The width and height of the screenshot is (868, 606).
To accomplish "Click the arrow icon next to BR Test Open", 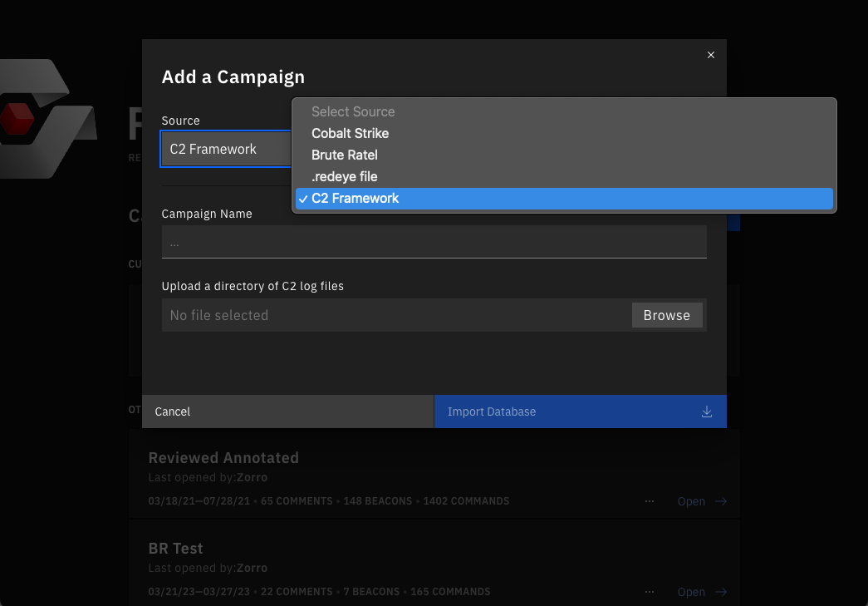I will point(721,592).
